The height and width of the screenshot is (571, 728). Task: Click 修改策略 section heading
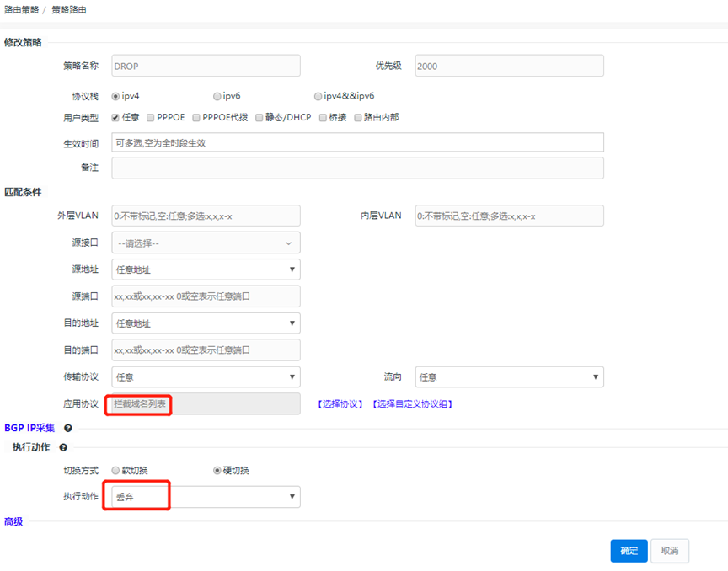pyautogui.click(x=23, y=42)
